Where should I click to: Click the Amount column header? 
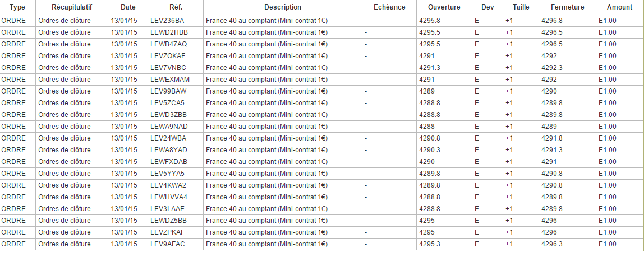pos(619,7)
